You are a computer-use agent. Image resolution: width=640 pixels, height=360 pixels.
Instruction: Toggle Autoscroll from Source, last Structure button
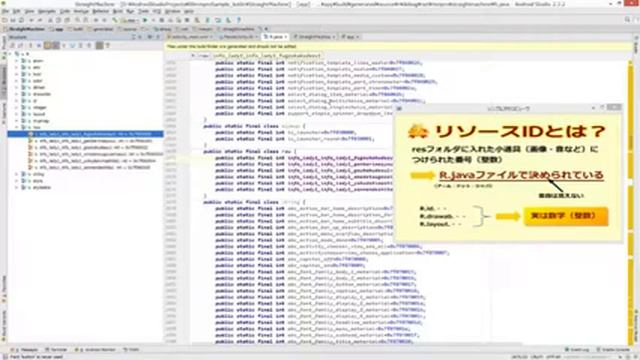click(108, 45)
